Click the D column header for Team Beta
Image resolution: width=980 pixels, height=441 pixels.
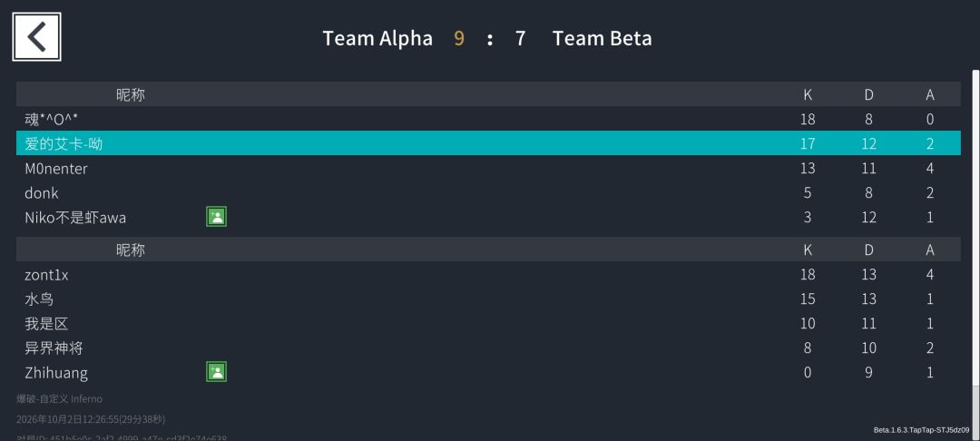[868, 250]
